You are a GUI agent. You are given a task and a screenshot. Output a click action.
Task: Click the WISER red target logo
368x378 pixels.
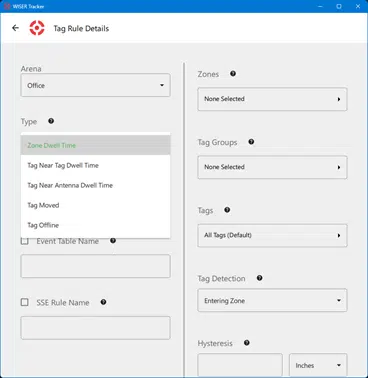point(37,28)
